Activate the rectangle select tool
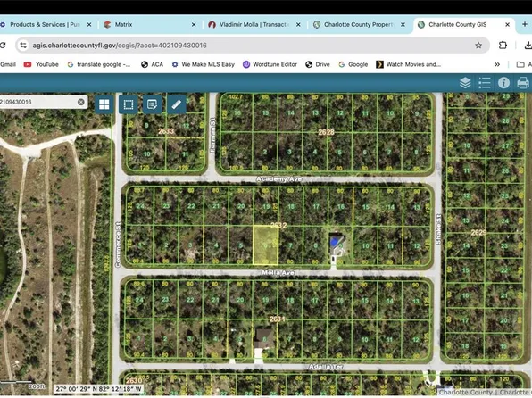532x398 pixels. pyautogui.click(x=129, y=104)
